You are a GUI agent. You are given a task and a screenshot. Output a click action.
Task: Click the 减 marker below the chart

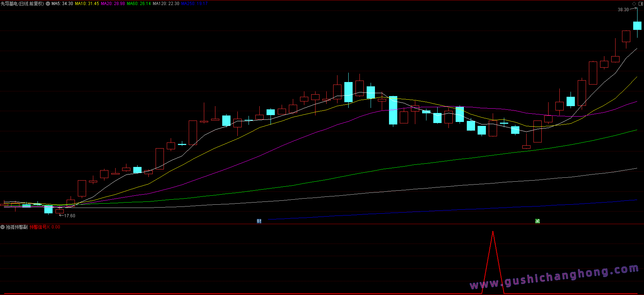coord(537,221)
